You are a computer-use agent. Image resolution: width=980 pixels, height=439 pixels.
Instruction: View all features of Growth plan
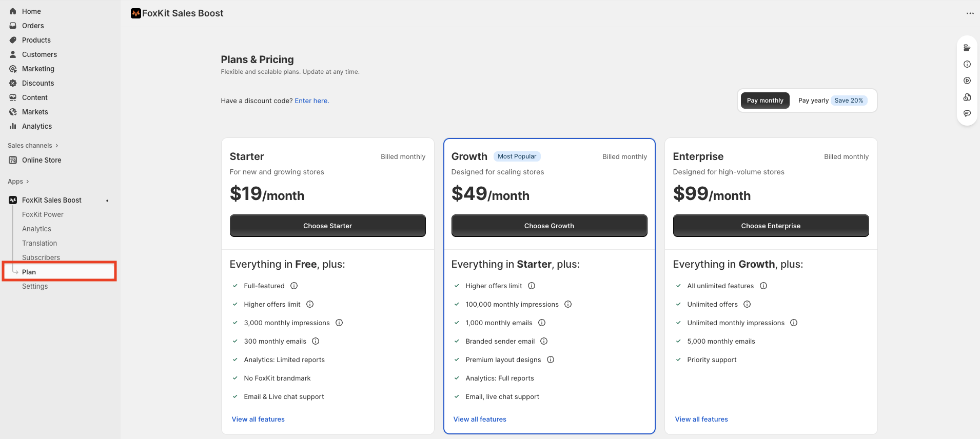480,419
